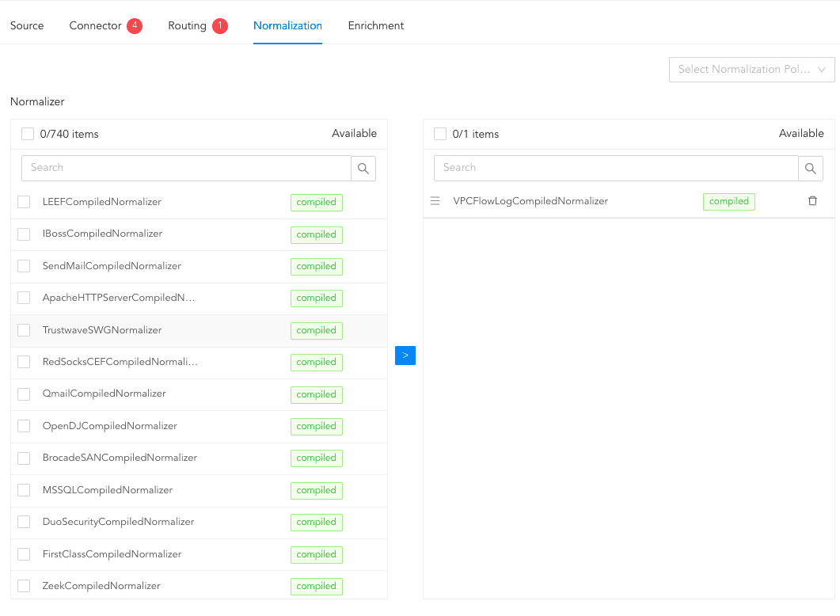Image resolution: width=840 pixels, height=616 pixels.
Task: Open the Enrichment tab
Action: coord(375,26)
